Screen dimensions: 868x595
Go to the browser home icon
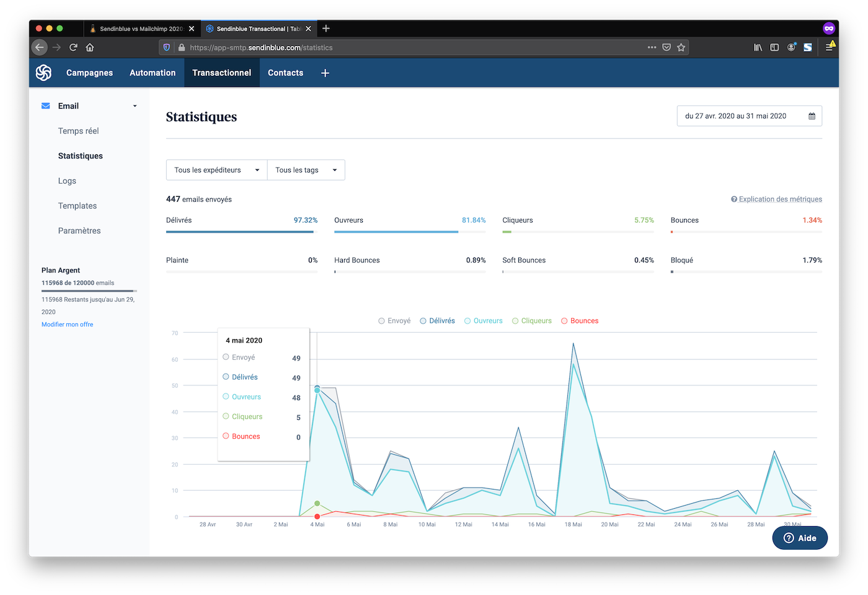tap(90, 47)
